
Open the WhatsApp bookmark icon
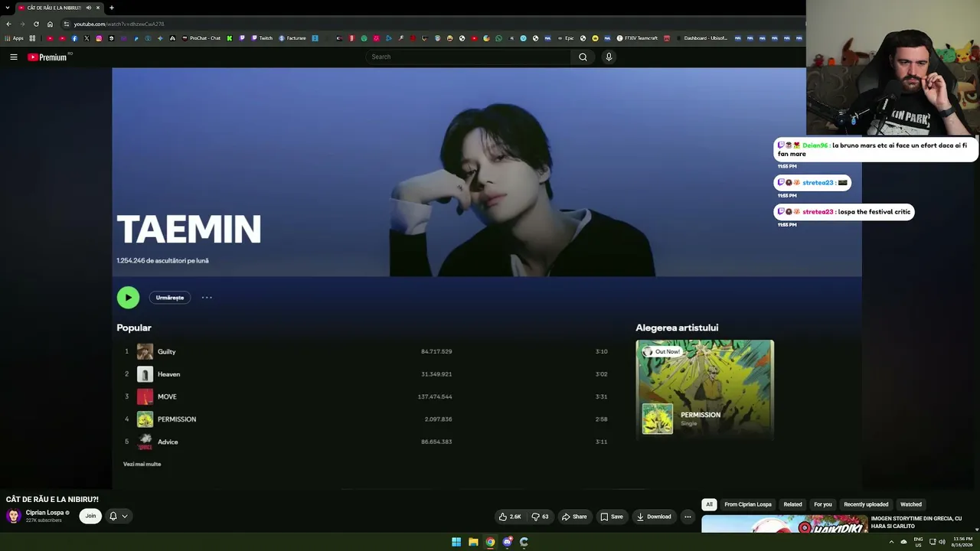(498, 38)
